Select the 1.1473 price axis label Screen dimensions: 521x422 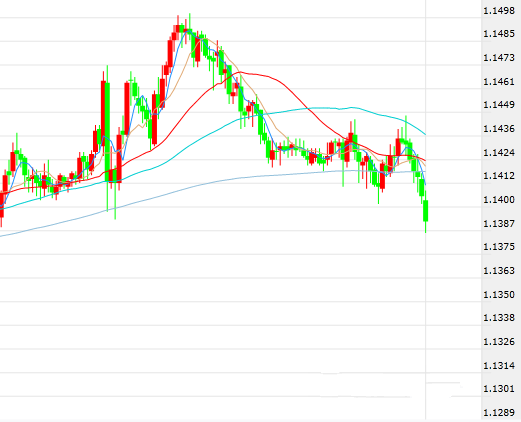pyautogui.click(x=499, y=58)
